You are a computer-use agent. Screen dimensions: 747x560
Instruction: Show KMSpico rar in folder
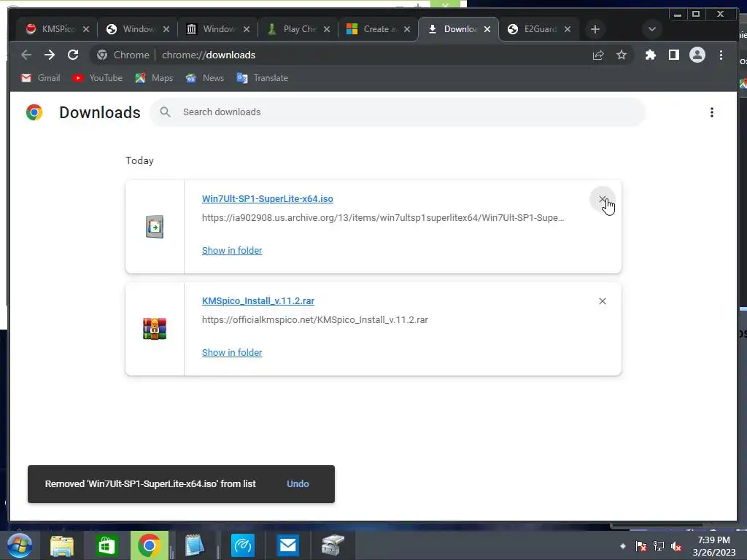232,353
